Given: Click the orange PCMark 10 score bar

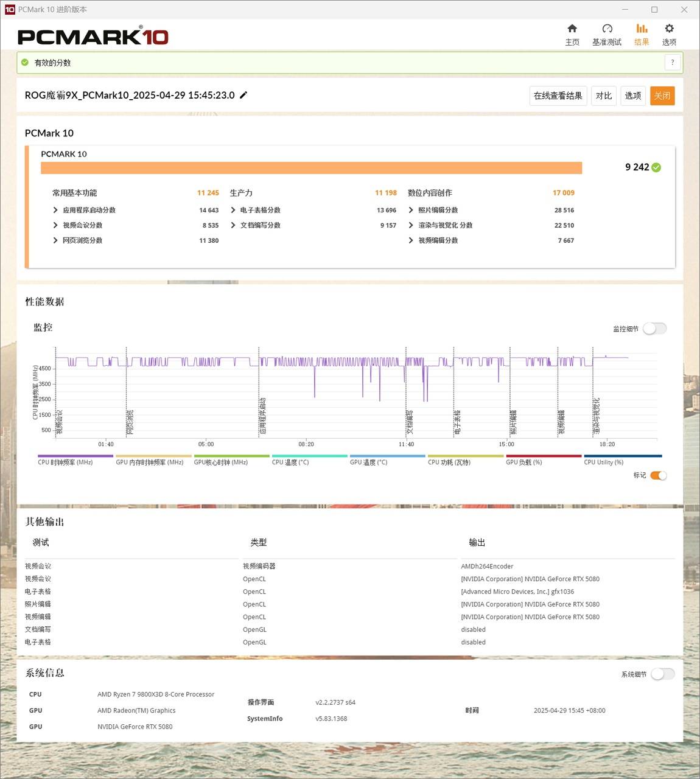Looking at the screenshot, I should (x=311, y=168).
